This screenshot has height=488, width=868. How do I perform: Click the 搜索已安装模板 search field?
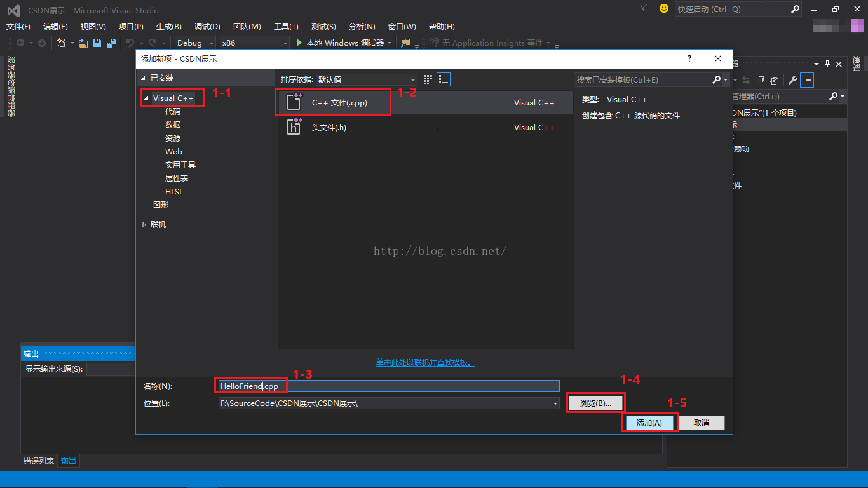642,79
